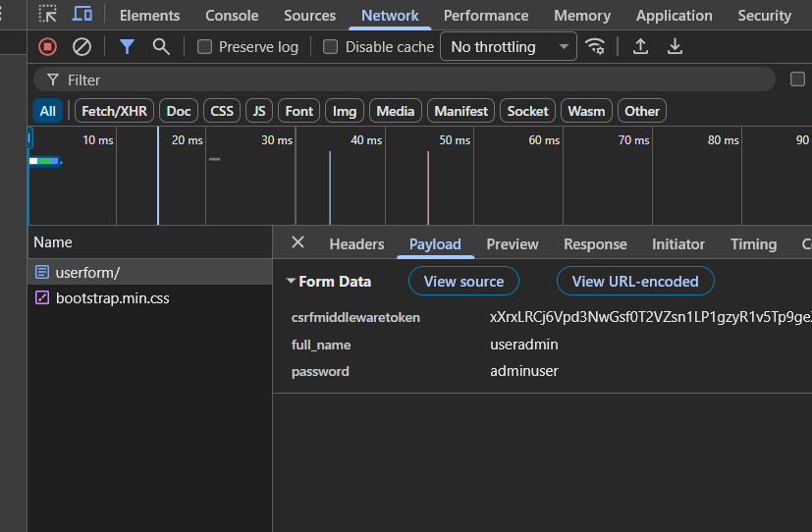The image size is (812, 532).
Task: Filter requests by JS type
Action: click(x=259, y=111)
